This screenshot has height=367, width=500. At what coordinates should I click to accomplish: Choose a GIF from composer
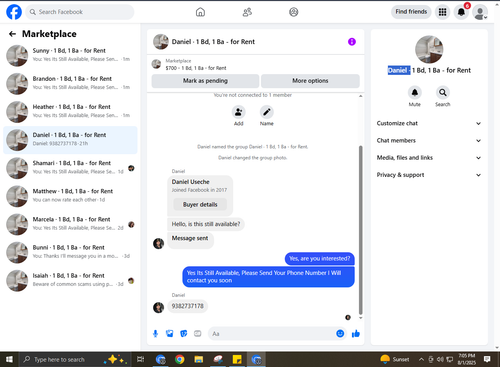[198, 334]
